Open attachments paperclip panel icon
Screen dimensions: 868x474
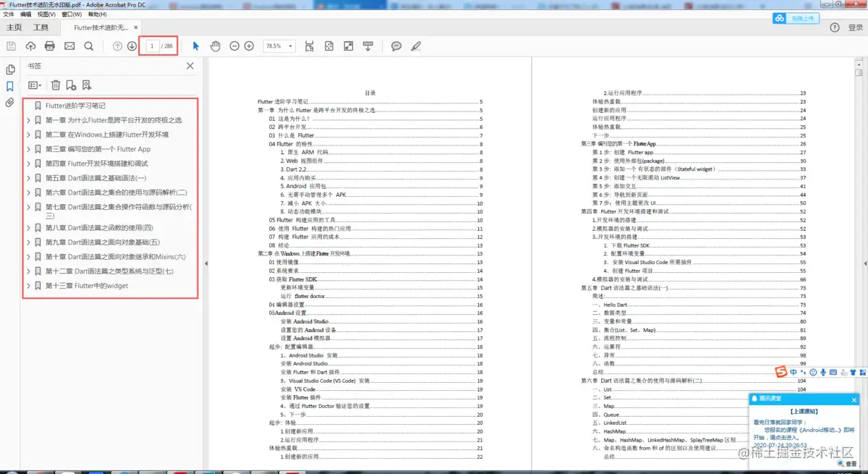(10, 103)
